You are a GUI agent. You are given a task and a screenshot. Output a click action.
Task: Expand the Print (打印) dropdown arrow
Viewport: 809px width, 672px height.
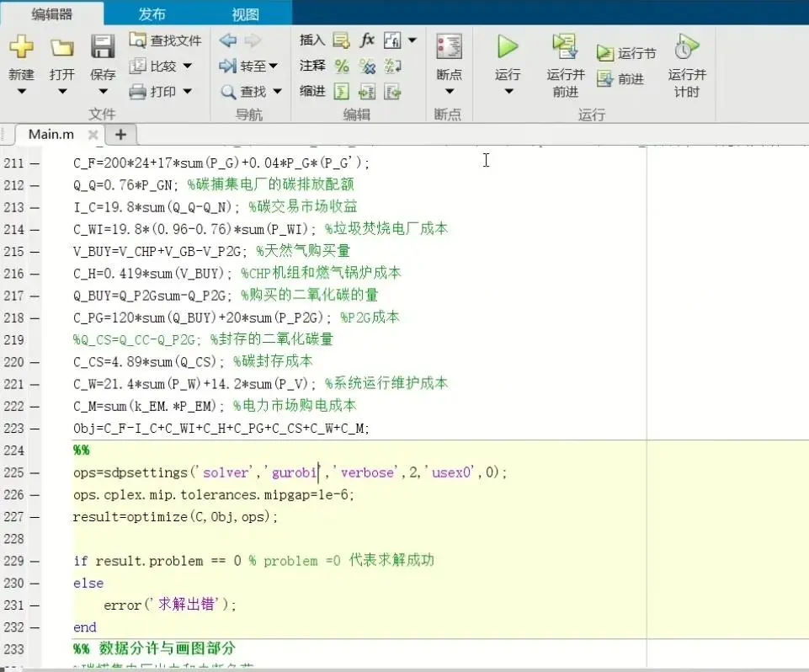coord(188,91)
